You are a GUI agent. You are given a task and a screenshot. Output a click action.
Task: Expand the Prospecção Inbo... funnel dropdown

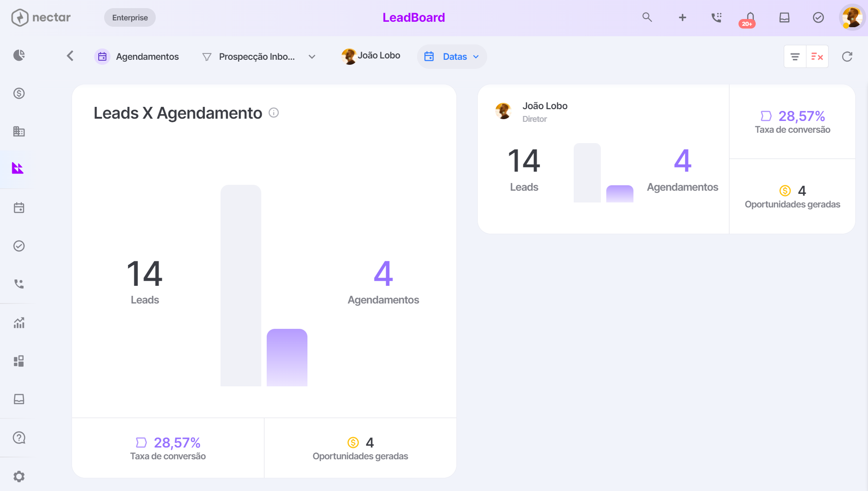(x=259, y=57)
